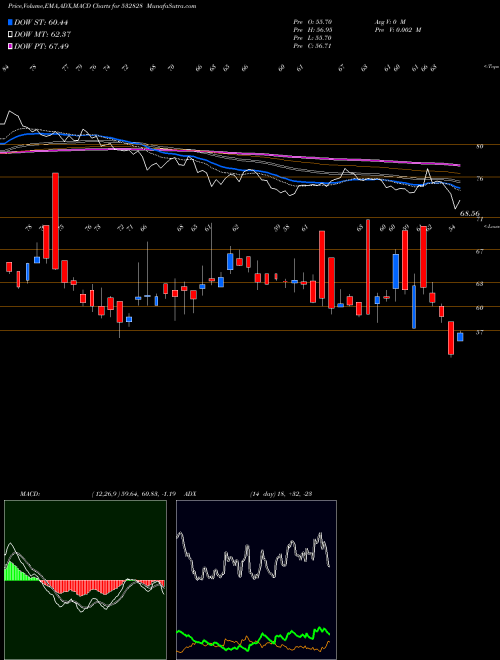500x660 pixels.
Task: Click the 80 price axis label
Action: click(x=480, y=146)
